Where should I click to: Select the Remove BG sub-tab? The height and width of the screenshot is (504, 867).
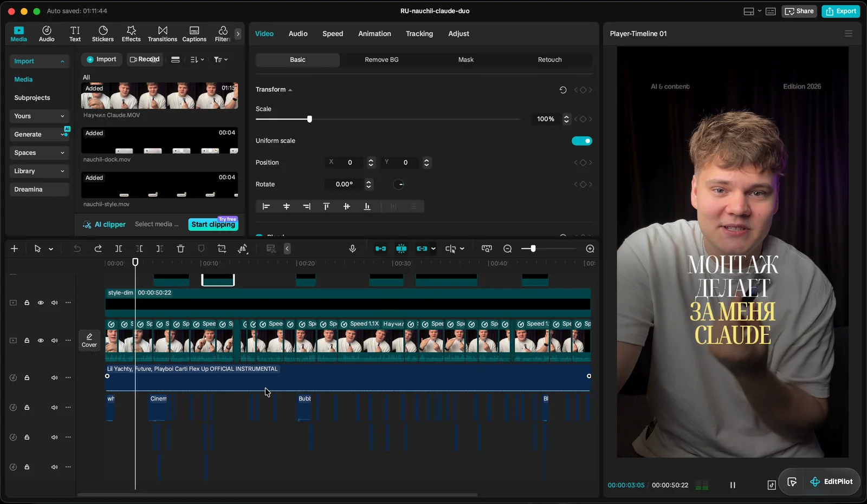[381, 60]
